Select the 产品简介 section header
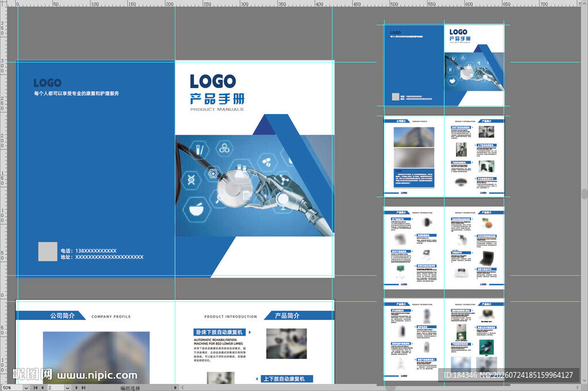This screenshot has height=391, width=588. (x=287, y=316)
